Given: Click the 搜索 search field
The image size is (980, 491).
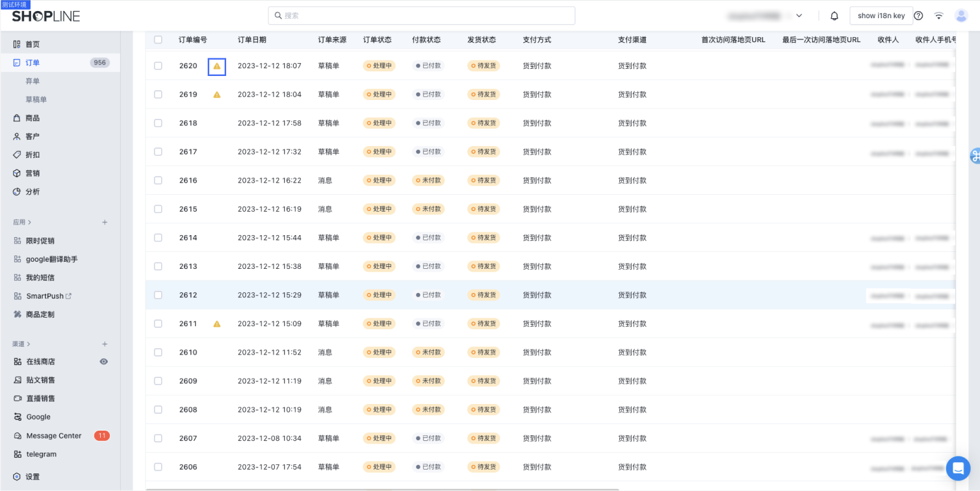Looking at the screenshot, I should coord(422,16).
